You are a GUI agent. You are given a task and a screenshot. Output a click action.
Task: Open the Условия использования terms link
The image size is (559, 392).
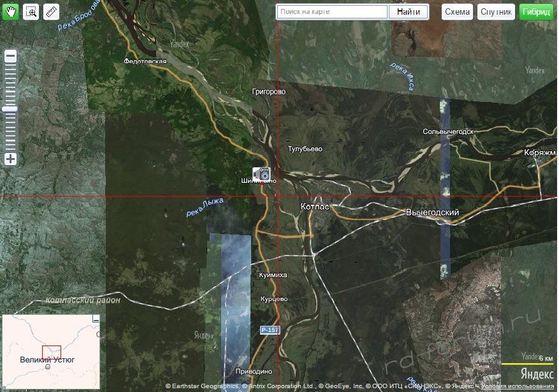coord(526,386)
